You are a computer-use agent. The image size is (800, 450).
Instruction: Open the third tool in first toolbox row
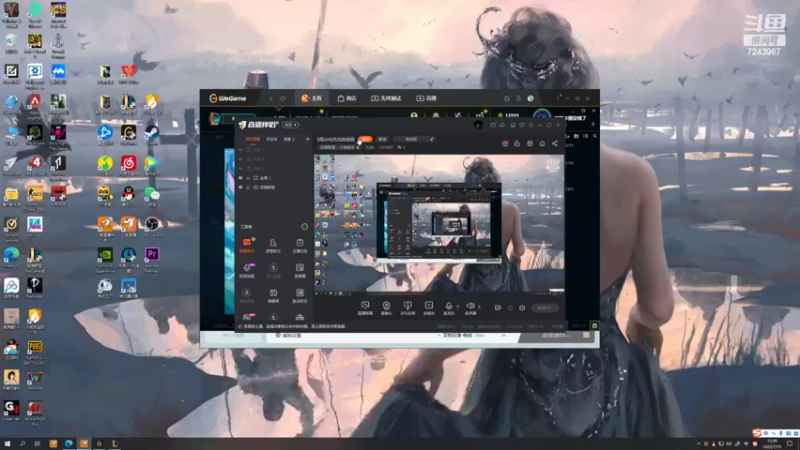[299, 245]
